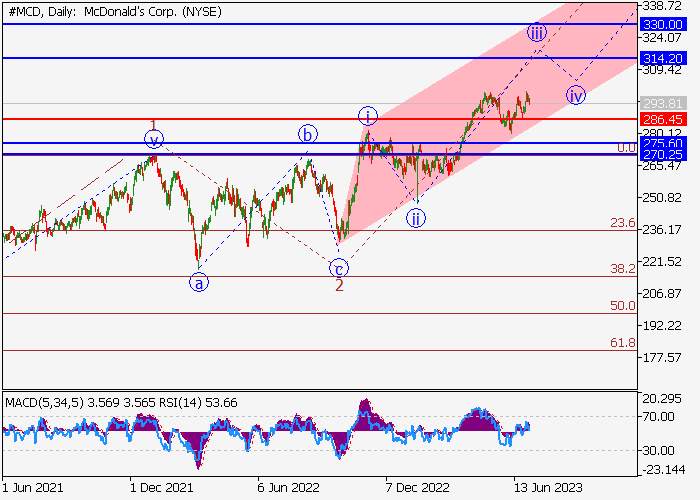Click the circled wave 'v' marker
The width and height of the screenshot is (700, 500).
coord(154,141)
